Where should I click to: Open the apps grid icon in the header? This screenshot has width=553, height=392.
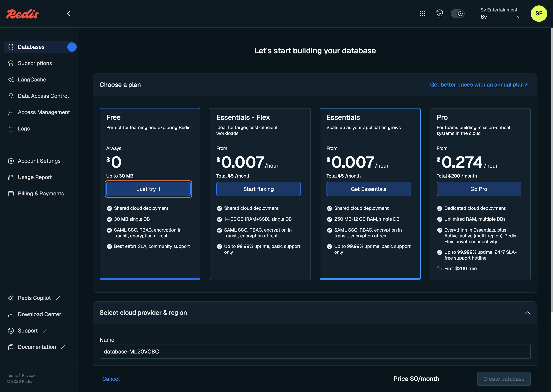coord(423,14)
